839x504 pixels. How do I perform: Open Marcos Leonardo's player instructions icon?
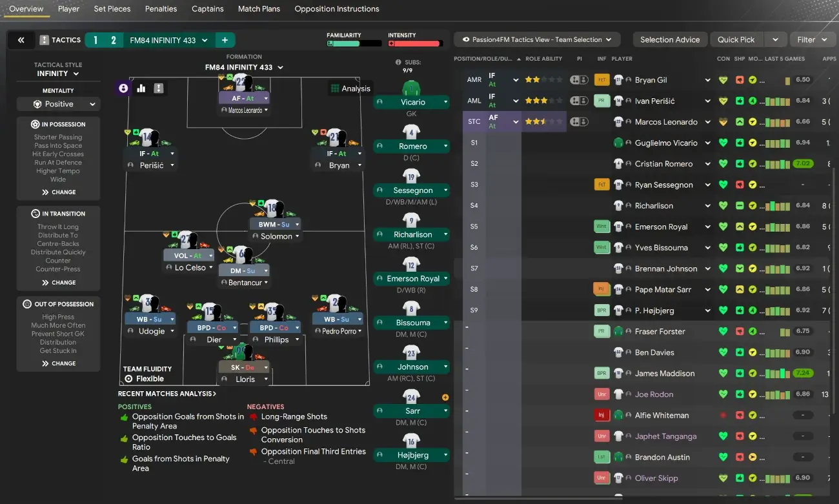tap(579, 121)
